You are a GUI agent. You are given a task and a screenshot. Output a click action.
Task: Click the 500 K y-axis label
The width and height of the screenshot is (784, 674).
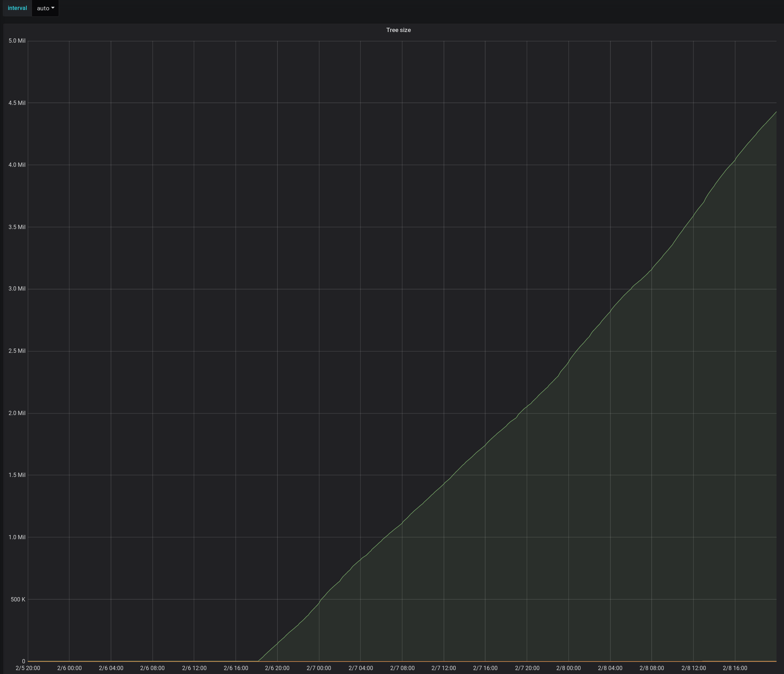click(18, 600)
